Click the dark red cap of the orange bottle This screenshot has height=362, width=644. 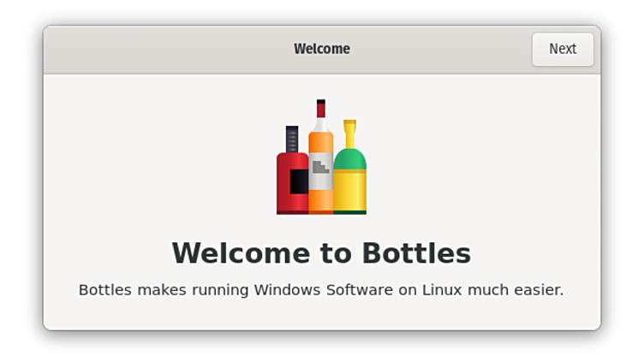(321, 109)
